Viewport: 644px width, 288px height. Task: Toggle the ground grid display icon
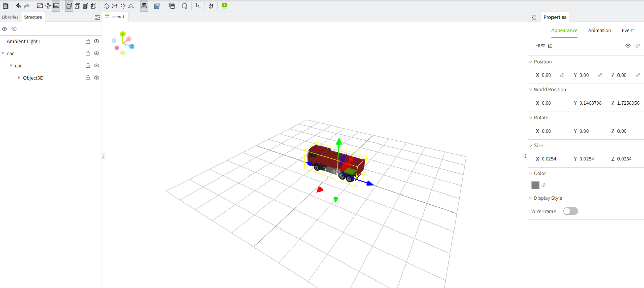144,6
